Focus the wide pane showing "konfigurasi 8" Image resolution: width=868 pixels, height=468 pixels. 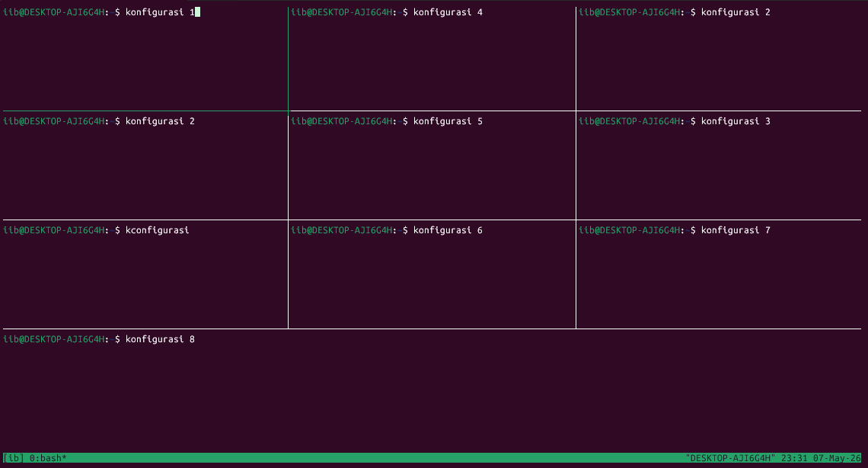coord(432,391)
